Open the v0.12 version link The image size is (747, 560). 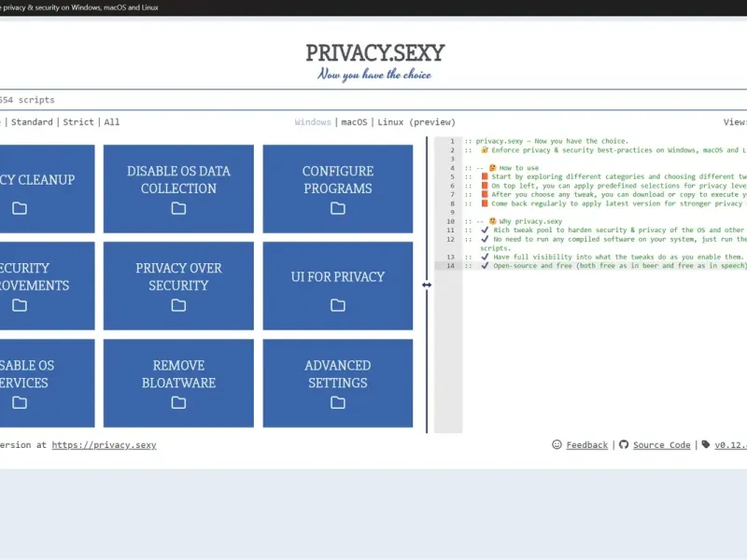tap(730, 445)
